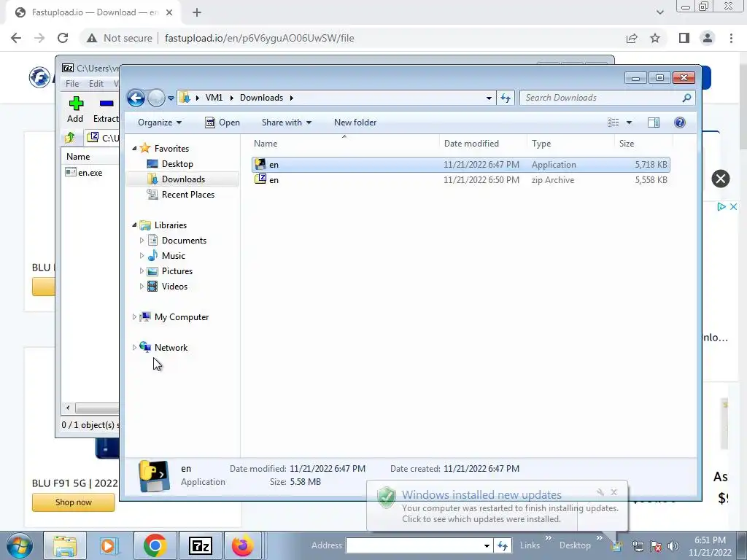Toggle the preview pane icon

[x=654, y=122]
